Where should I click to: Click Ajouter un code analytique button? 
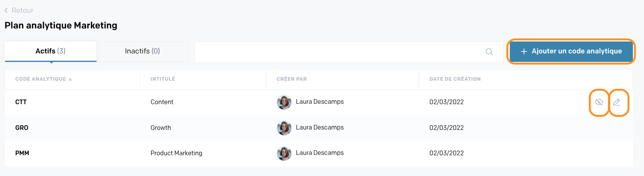point(571,51)
